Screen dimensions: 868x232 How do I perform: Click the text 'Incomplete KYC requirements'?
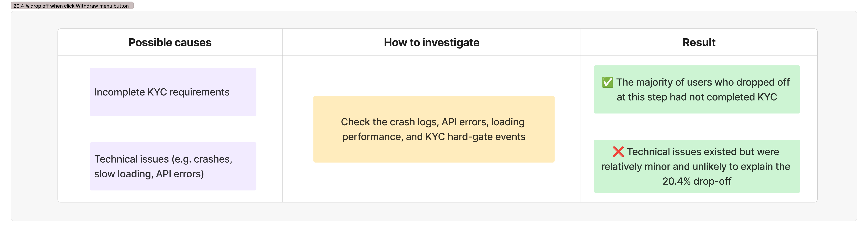[162, 92]
